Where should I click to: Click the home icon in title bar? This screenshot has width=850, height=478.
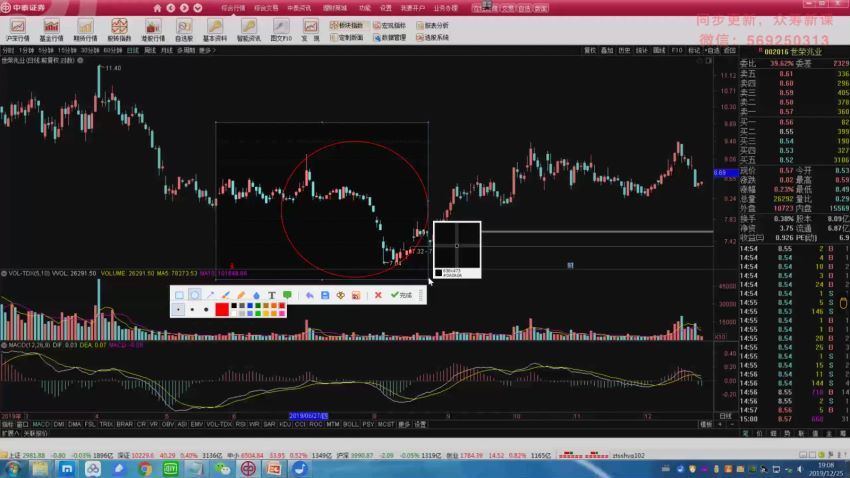[157, 8]
